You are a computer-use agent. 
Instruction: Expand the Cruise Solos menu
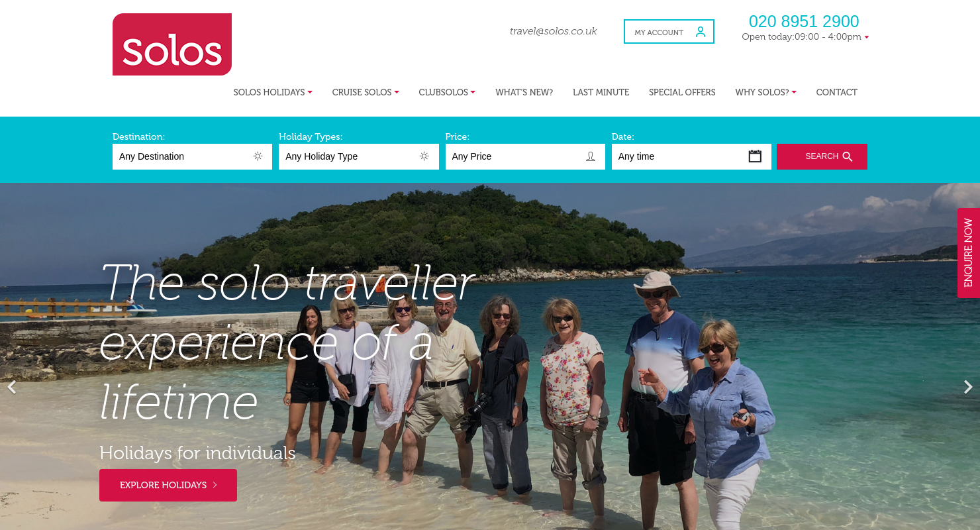point(366,92)
